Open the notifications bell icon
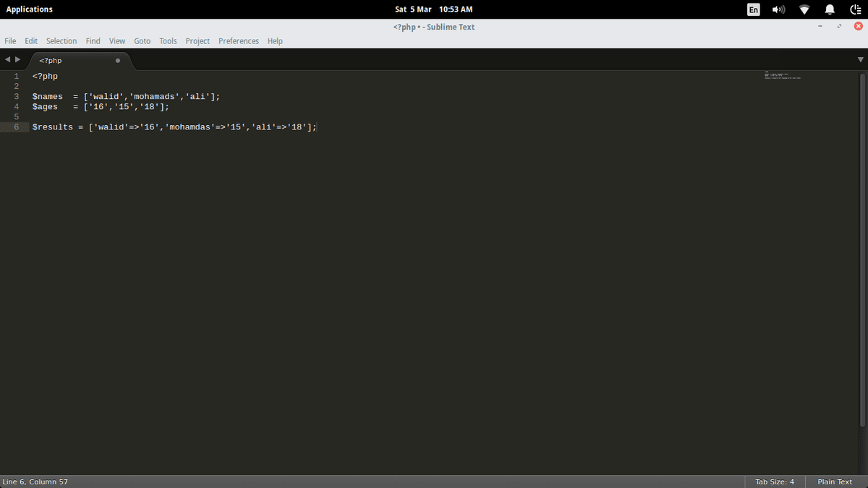 pyautogui.click(x=829, y=9)
